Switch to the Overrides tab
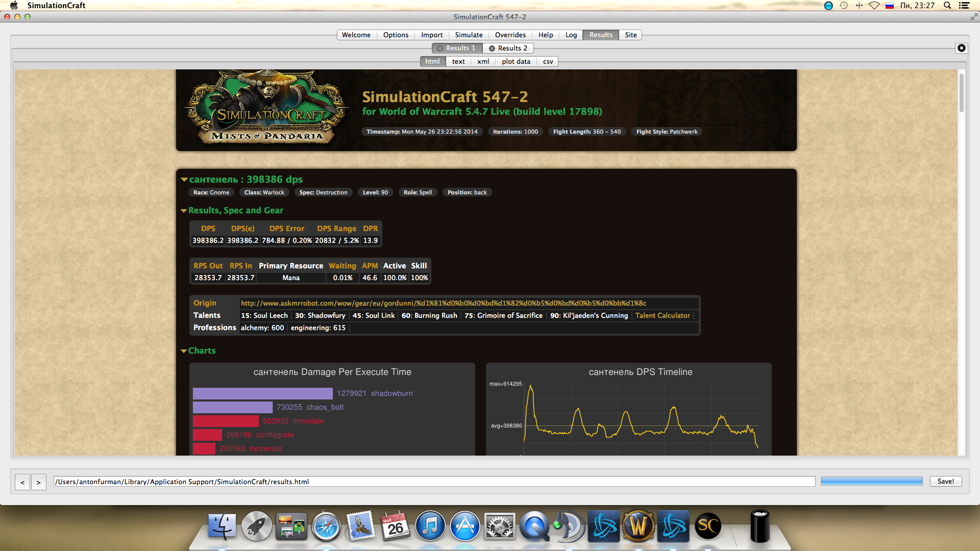The image size is (980, 551). (x=510, y=35)
